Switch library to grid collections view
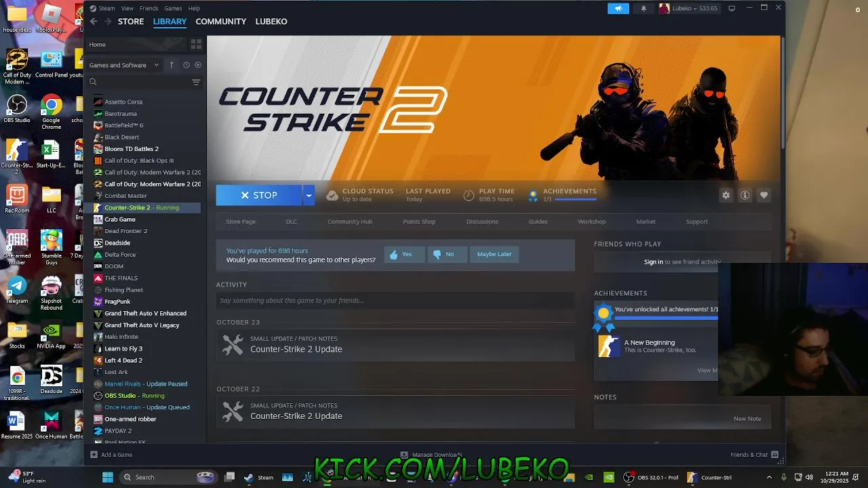The width and height of the screenshot is (868, 488). click(196, 44)
